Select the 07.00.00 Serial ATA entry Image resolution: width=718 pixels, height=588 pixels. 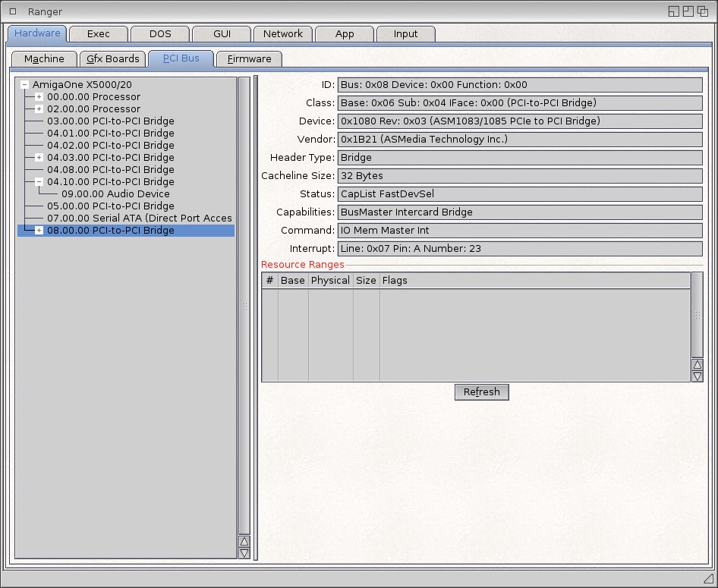[139, 219]
